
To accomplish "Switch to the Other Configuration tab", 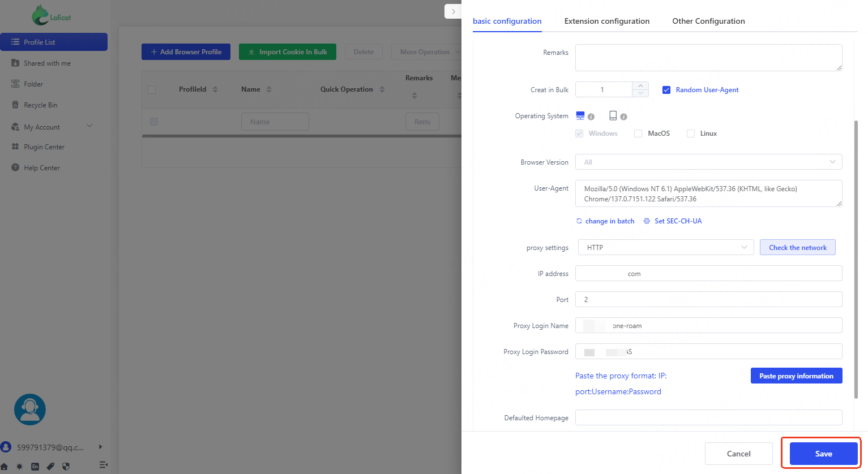I will (x=708, y=21).
